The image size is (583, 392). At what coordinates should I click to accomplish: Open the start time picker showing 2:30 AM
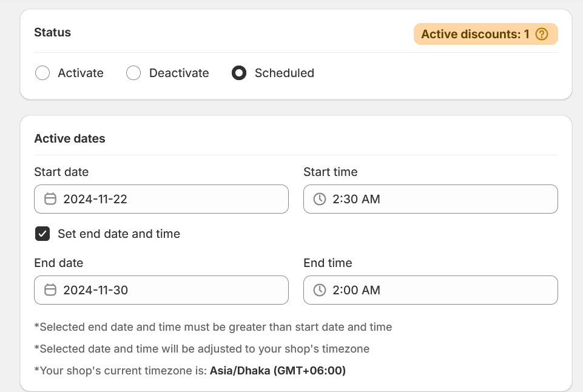pyautogui.click(x=430, y=199)
